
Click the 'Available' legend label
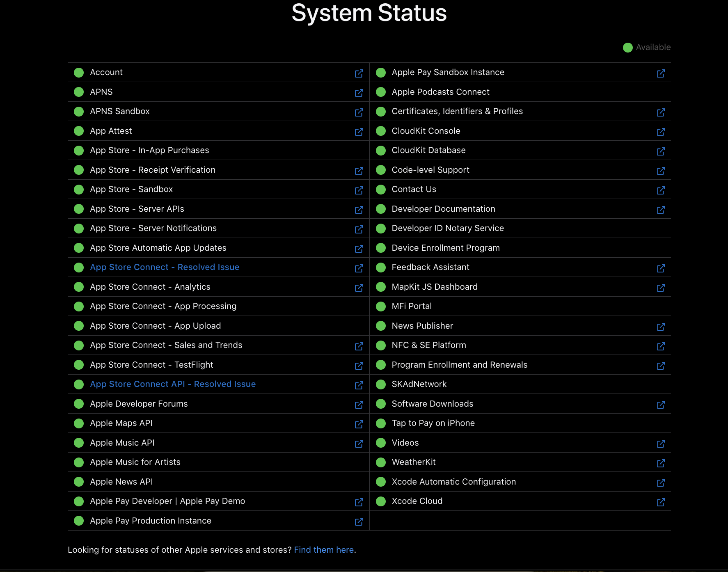(x=653, y=47)
